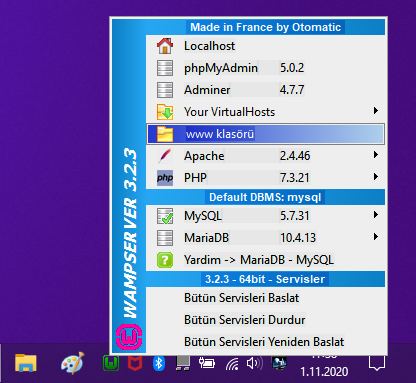
Task: Click the Your VirtualHosts folder icon
Action: click(x=165, y=112)
